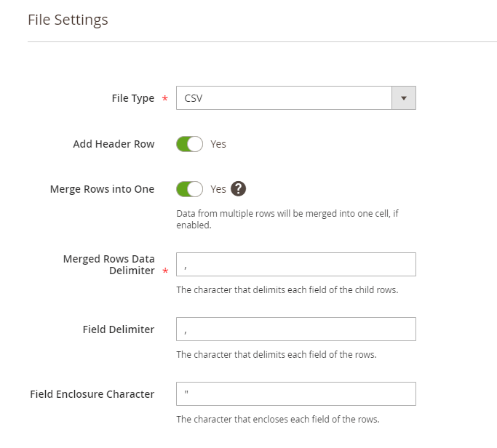Disable the Merge Rows into One switch
Image resolution: width=497 pixels, height=448 pixels.
(x=189, y=189)
